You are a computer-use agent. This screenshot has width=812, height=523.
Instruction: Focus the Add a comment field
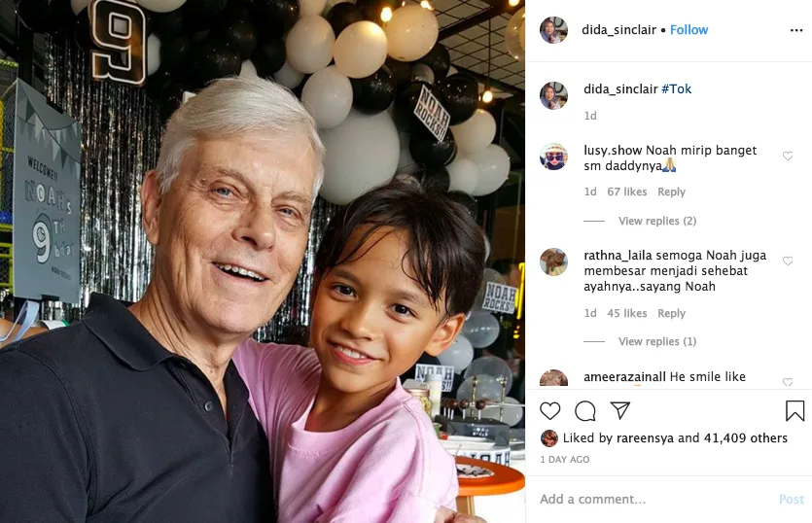[x=655, y=499]
